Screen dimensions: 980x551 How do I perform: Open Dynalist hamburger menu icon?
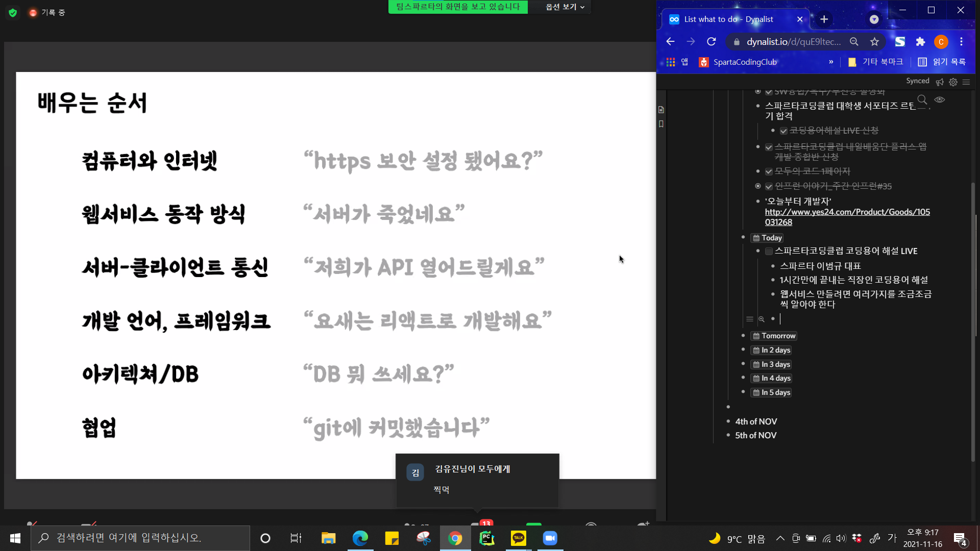tap(966, 82)
